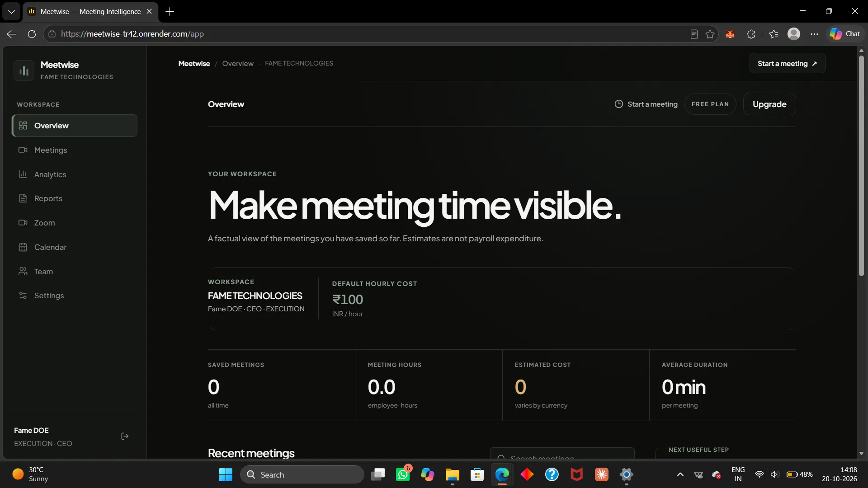Open the Copilot Chat button

point(844,34)
